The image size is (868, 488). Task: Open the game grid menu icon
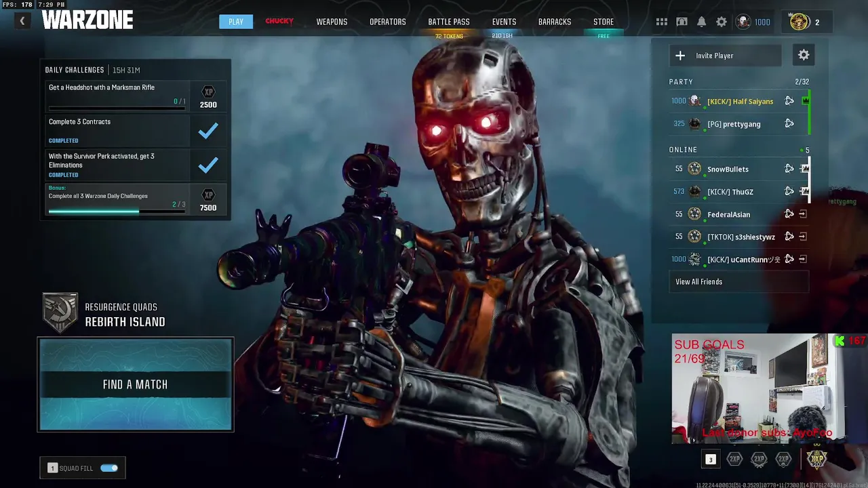point(662,22)
